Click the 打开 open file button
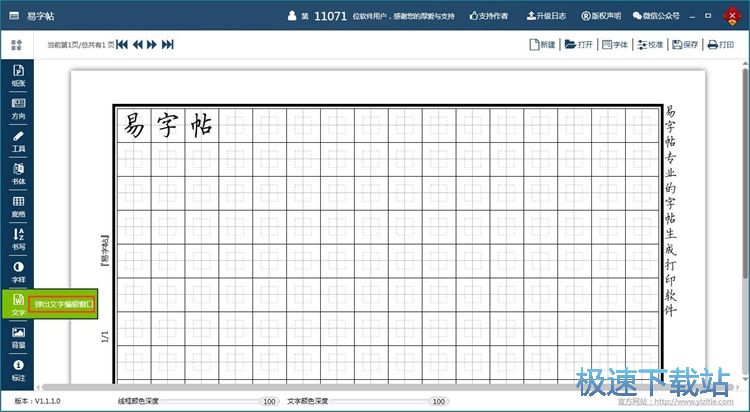 point(578,44)
